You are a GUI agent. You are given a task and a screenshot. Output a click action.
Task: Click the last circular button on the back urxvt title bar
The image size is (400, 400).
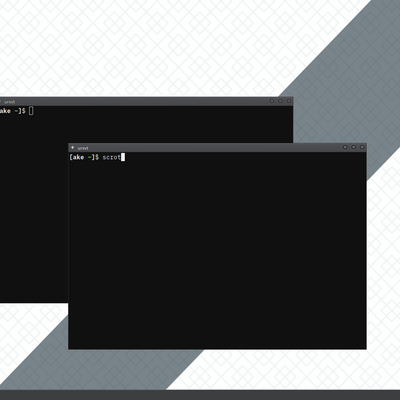pyautogui.click(x=289, y=101)
